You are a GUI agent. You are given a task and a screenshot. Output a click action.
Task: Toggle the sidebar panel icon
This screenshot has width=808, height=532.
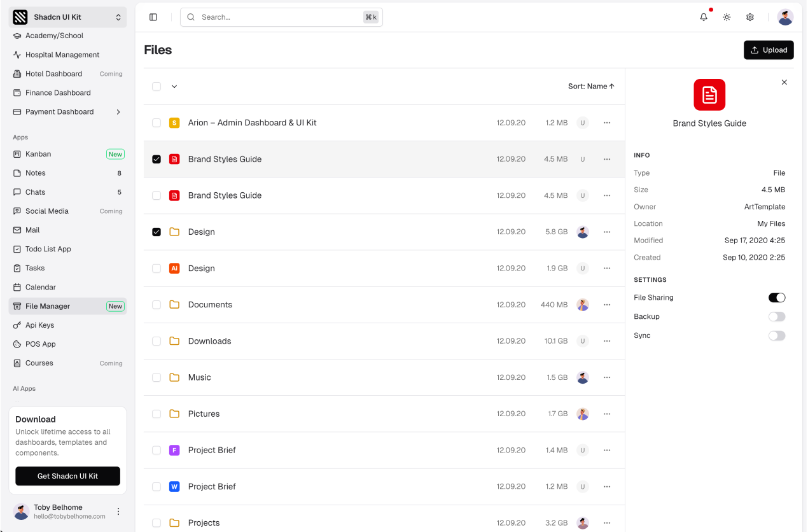point(153,17)
